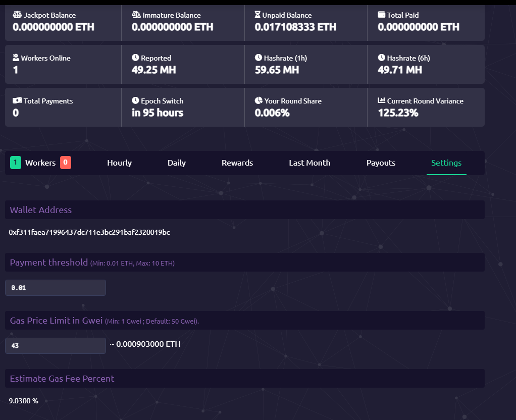
Task: Click the Payment threshold input field
Action: (x=56, y=288)
